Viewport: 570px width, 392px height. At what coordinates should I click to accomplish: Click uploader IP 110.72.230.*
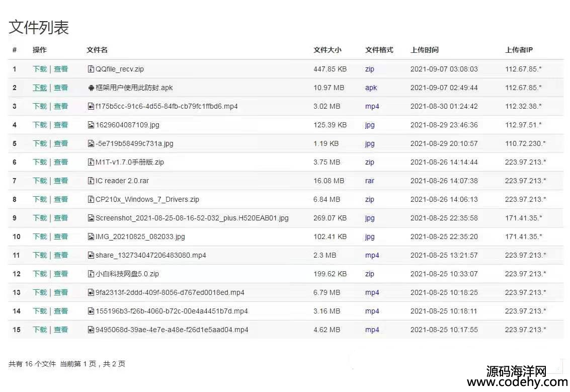525,143
